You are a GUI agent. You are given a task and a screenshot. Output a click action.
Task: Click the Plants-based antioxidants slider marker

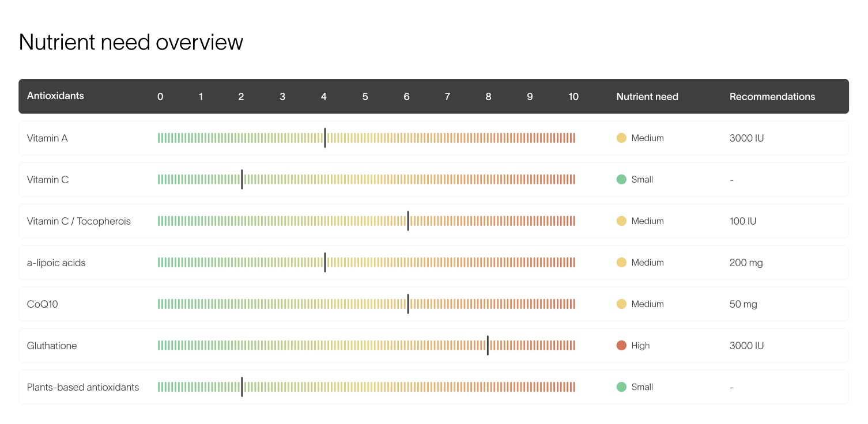242,387
